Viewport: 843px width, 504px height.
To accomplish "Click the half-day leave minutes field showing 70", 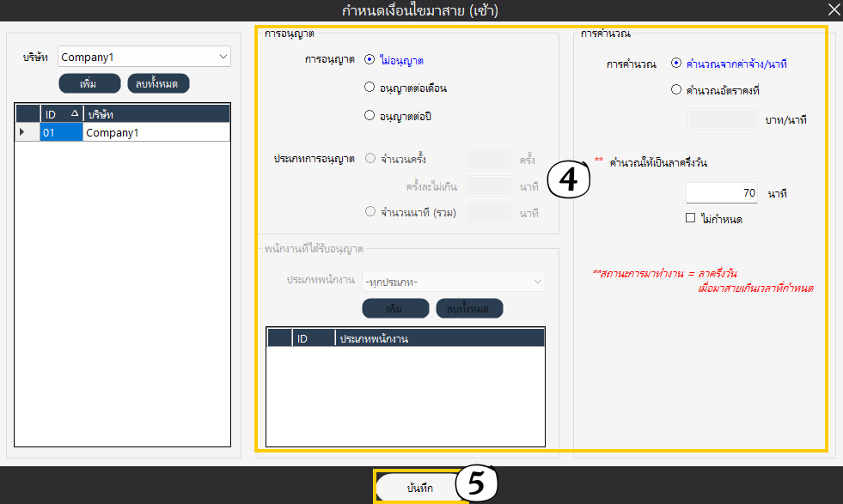I will click(x=722, y=193).
